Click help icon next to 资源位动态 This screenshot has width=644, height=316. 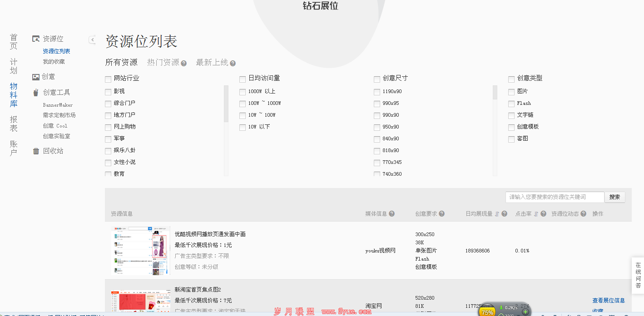pyautogui.click(x=583, y=214)
